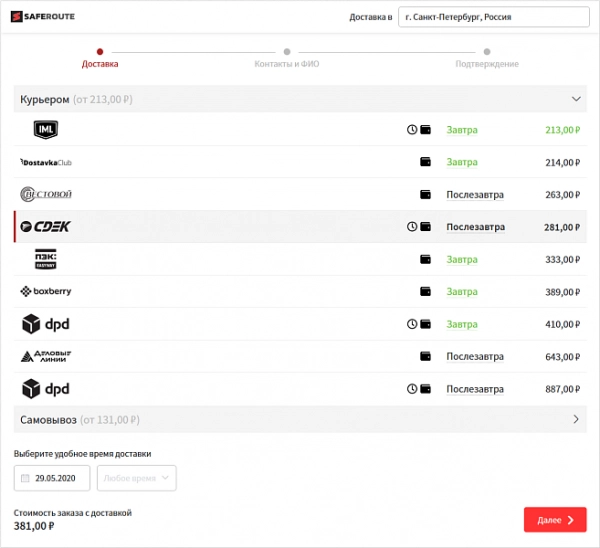Open the Любое время dropdown
The image size is (600, 548).
(137, 478)
